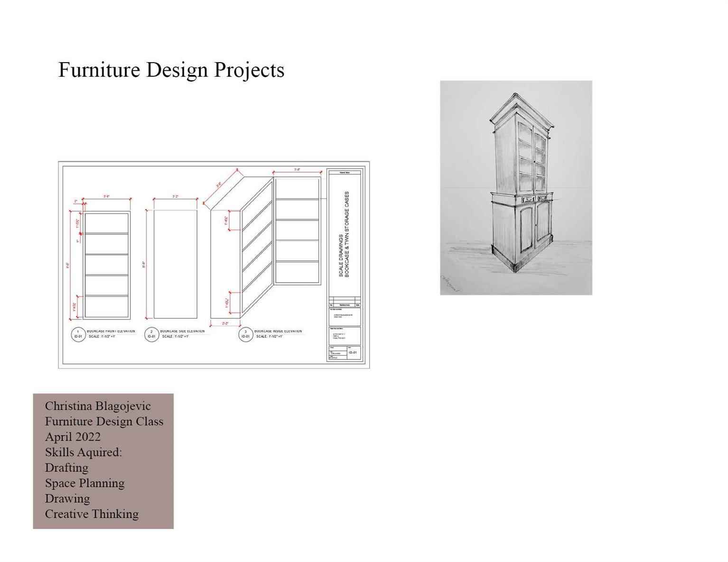
Task: Select the 'Drawing' skill text
Action: pyautogui.click(x=67, y=498)
